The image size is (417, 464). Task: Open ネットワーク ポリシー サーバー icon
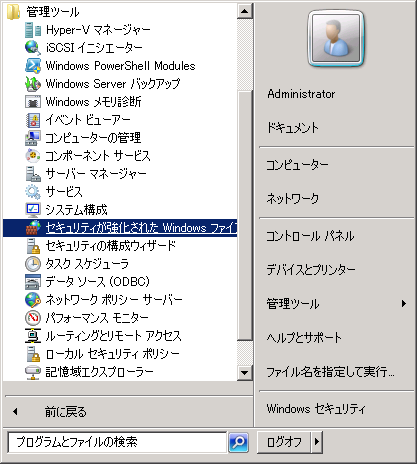33,300
